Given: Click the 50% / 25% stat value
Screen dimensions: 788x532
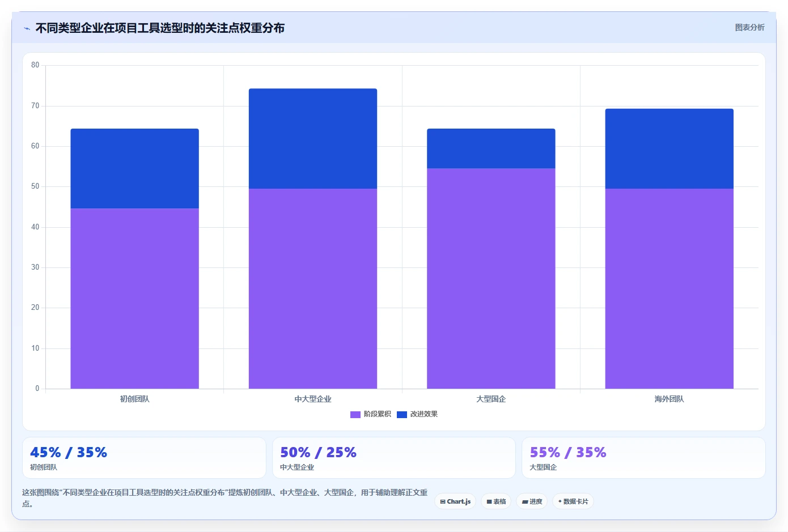Looking at the screenshot, I should (319, 452).
